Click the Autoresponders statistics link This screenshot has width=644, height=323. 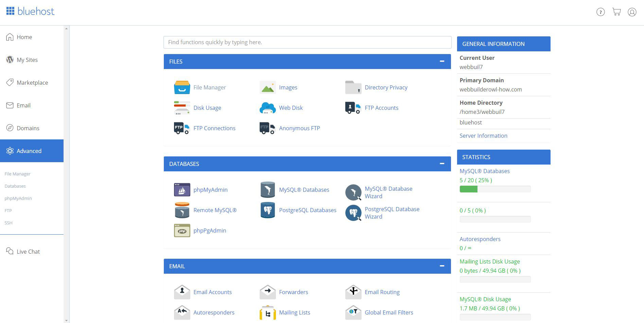[x=480, y=239]
